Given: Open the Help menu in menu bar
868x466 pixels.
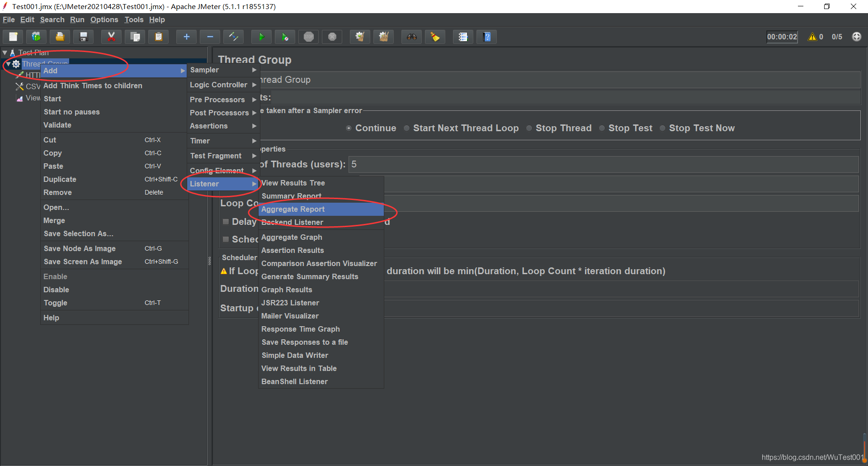Looking at the screenshot, I should coord(157,19).
